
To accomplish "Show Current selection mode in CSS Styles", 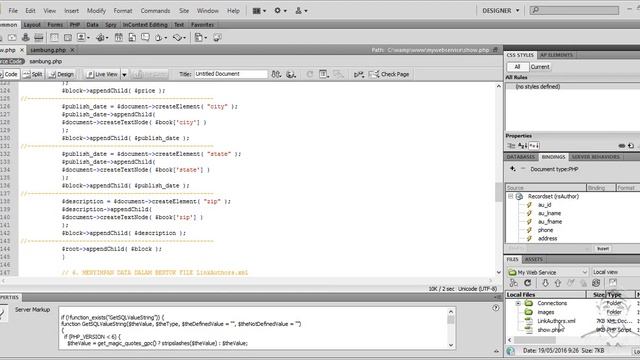I will [x=540, y=67].
